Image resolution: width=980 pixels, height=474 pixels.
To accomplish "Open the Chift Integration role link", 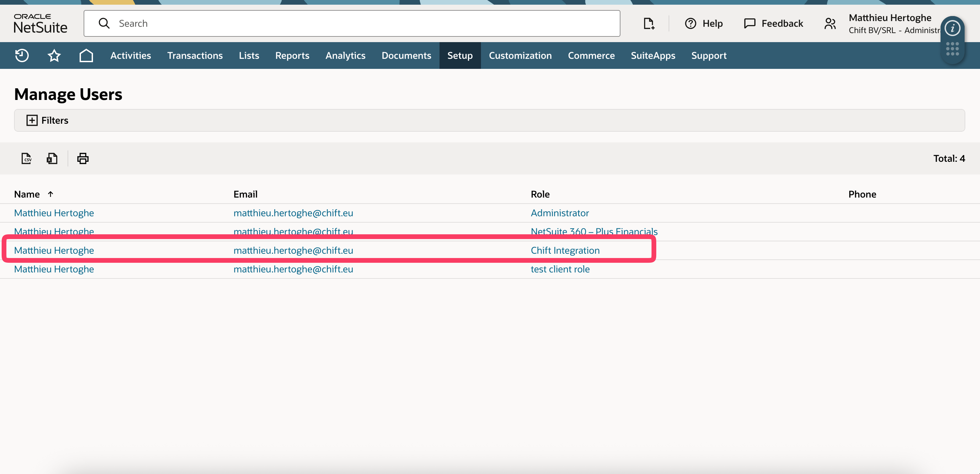I will 565,250.
